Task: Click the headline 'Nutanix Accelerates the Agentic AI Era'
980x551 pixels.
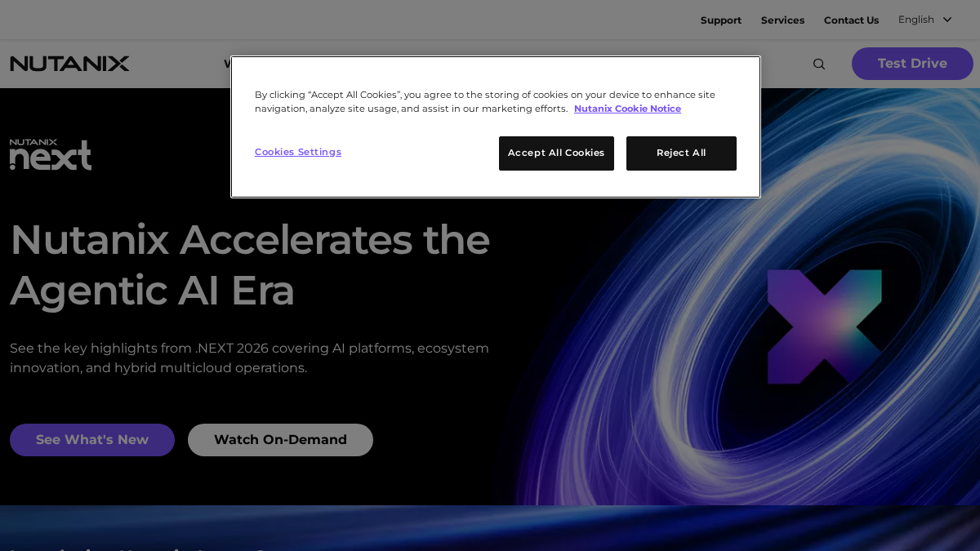Action: pos(250,264)
